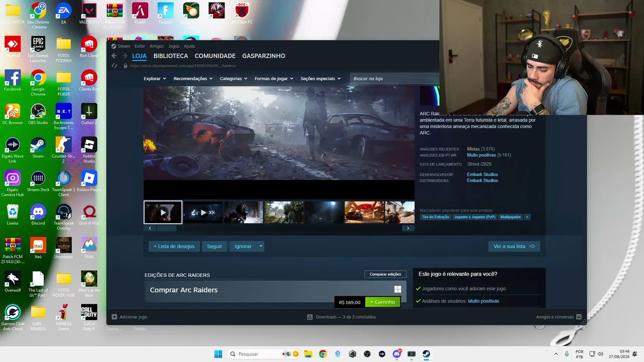The width and height of the screenshot is (644, 362).
Task: Open the dropdown arrow beside Ignorar
Action: pos(261,246)
